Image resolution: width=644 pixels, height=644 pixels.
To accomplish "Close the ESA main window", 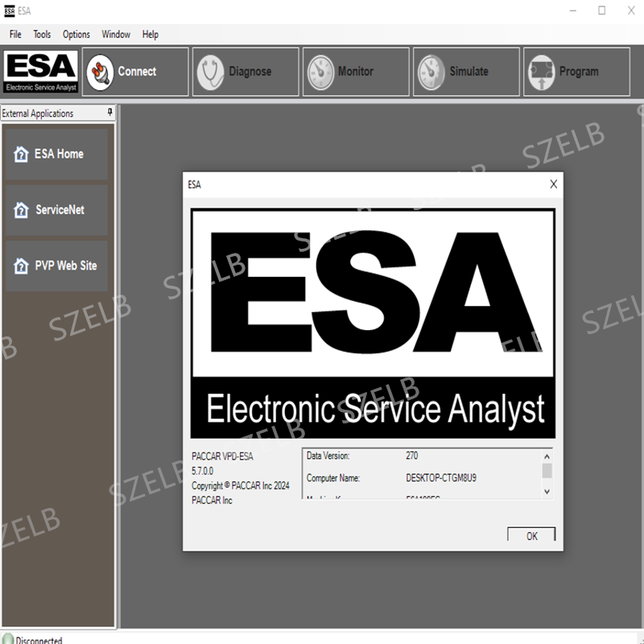I will [x=631, y=10].
